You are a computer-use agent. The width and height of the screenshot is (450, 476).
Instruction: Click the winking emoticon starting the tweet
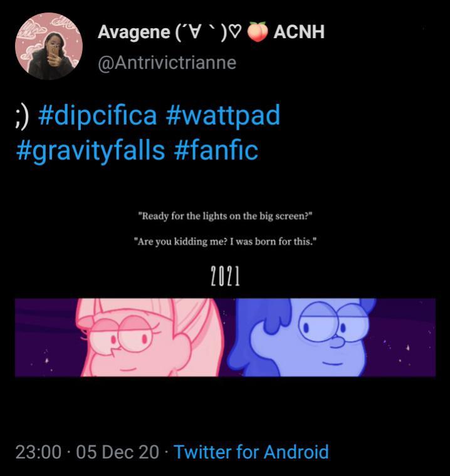(23, 116)
